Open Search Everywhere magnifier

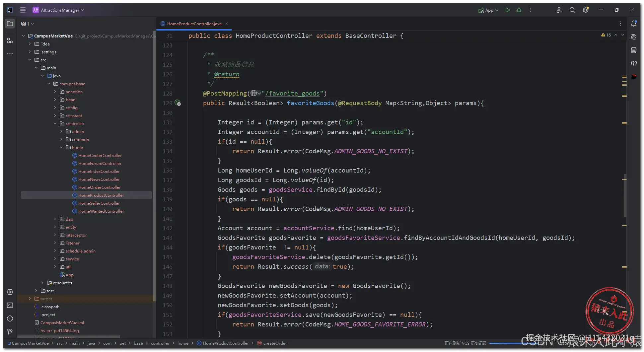[572, 10]
